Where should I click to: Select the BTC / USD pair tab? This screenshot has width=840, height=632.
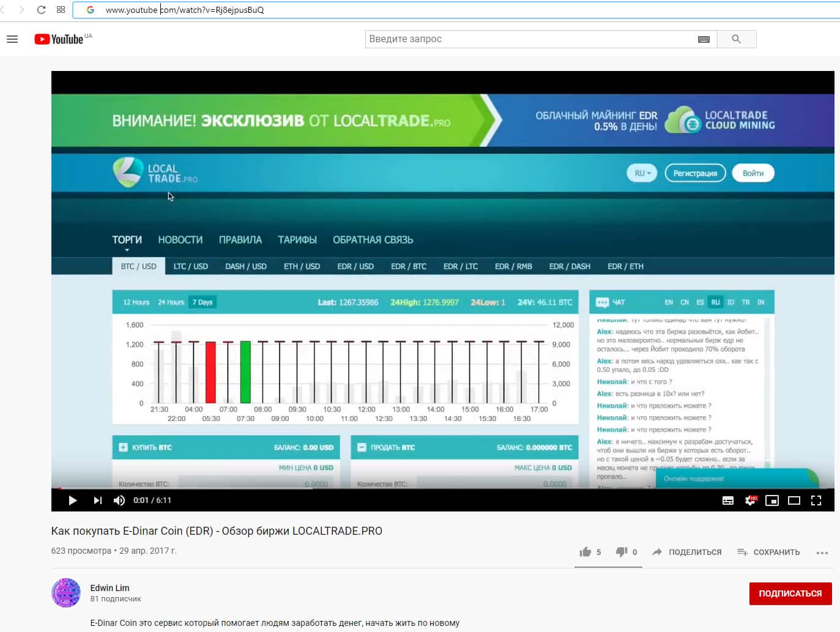coord(139,266)
